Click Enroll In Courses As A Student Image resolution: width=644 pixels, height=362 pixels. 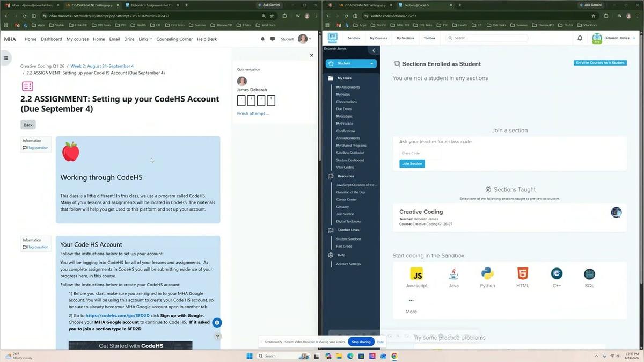(600, 63)
